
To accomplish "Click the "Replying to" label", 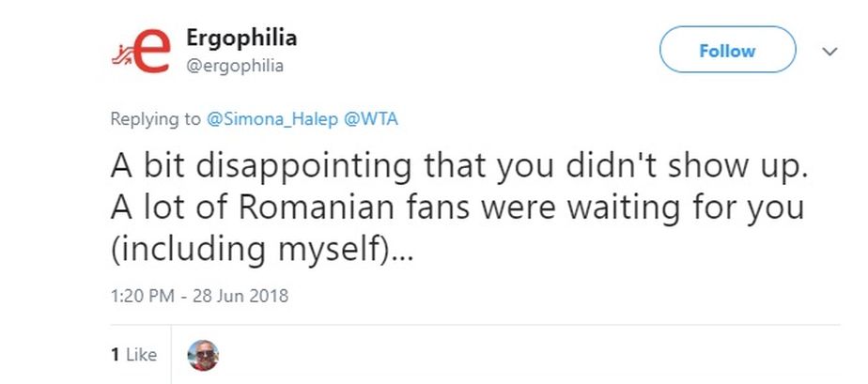I will (155, 119).
